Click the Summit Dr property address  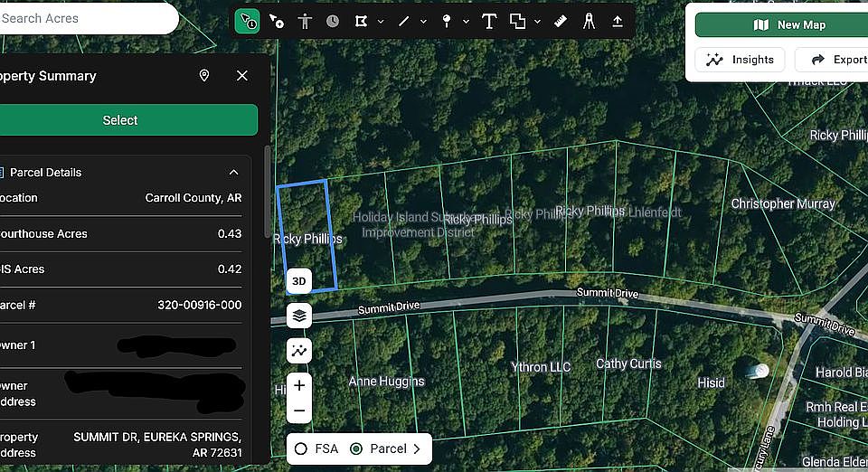pyautogui.click(x=157, y=445)
